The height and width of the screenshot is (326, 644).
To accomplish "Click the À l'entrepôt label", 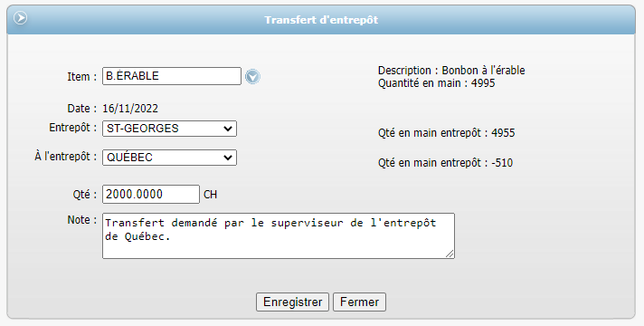I will 66,157.
